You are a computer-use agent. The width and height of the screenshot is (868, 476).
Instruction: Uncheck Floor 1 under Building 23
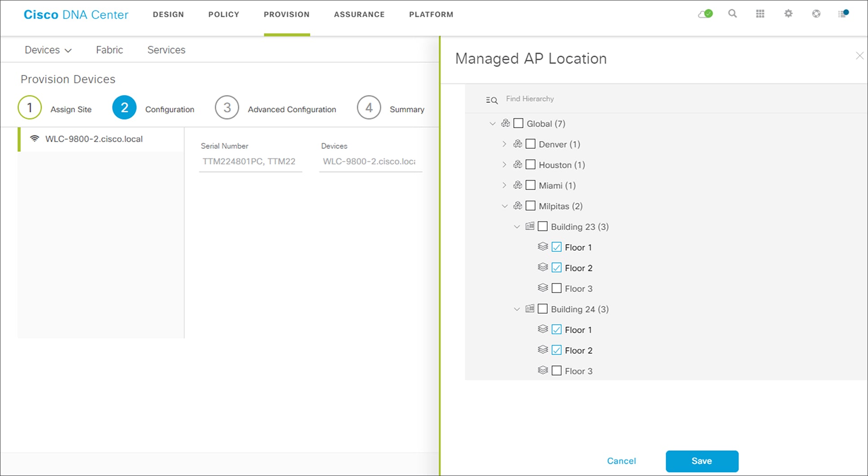[556, 247]
